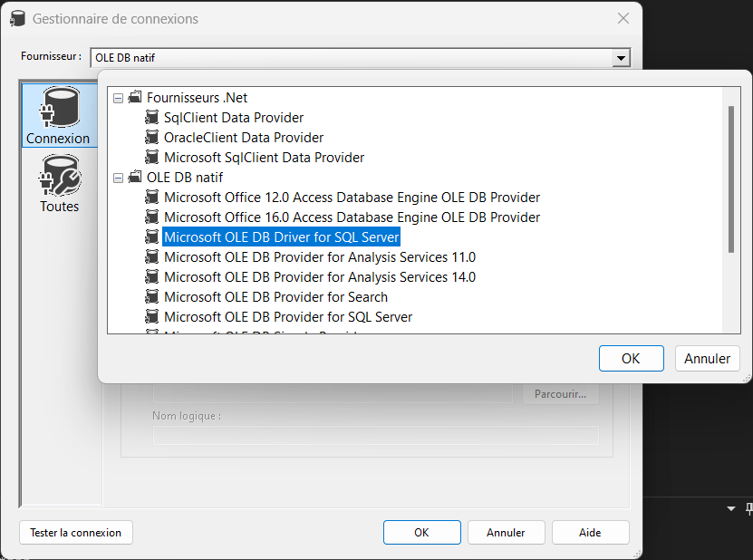Click the Office 12.0 Access Engine provider icon
753x560 pixels.
click(x=151, y=198)
